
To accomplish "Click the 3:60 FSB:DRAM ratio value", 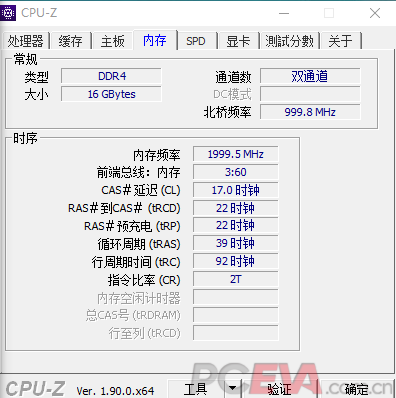I will (236, 172).
